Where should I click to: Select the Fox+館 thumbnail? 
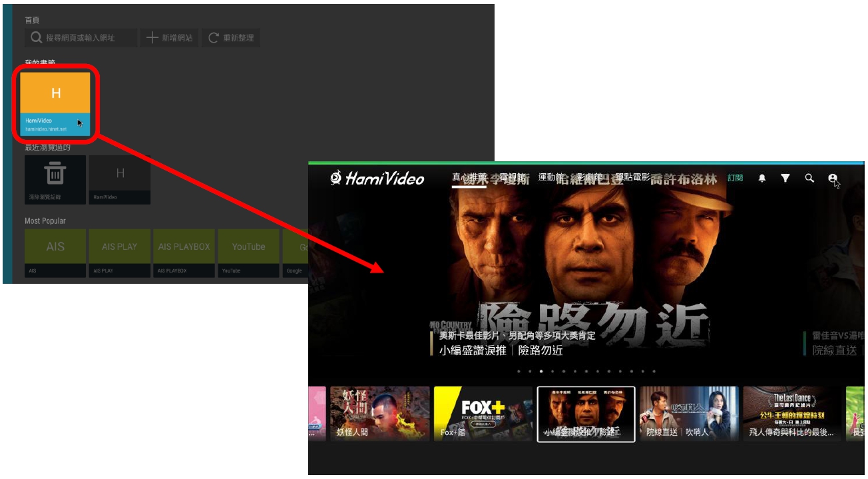pos(483,414)
